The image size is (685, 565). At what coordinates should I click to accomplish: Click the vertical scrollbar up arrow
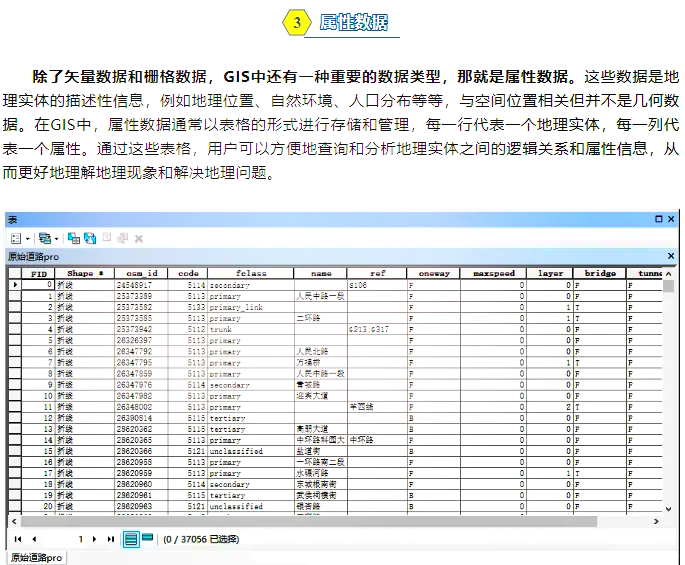[x=668, y=274]
